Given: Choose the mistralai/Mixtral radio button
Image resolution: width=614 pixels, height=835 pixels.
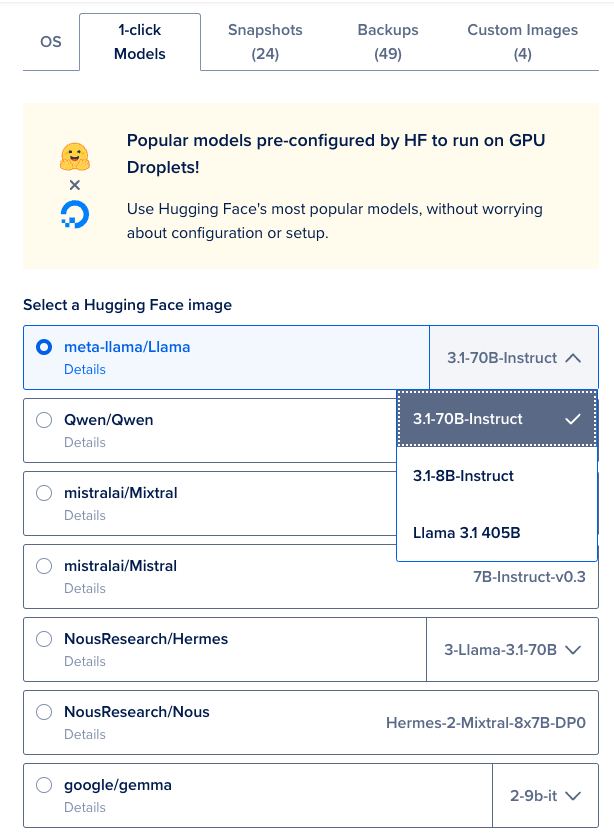Looking at the screenshot, I should (x=44, y=494).
